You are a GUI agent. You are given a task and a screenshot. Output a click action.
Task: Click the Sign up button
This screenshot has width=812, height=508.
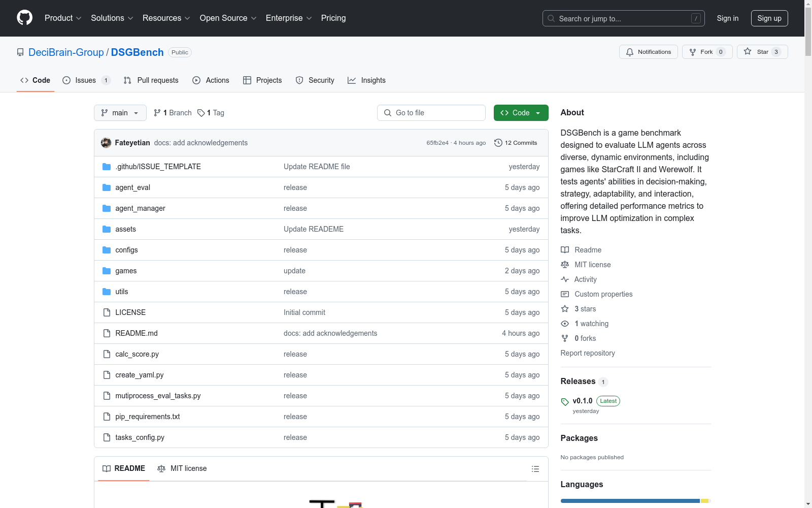click(769, 18)
